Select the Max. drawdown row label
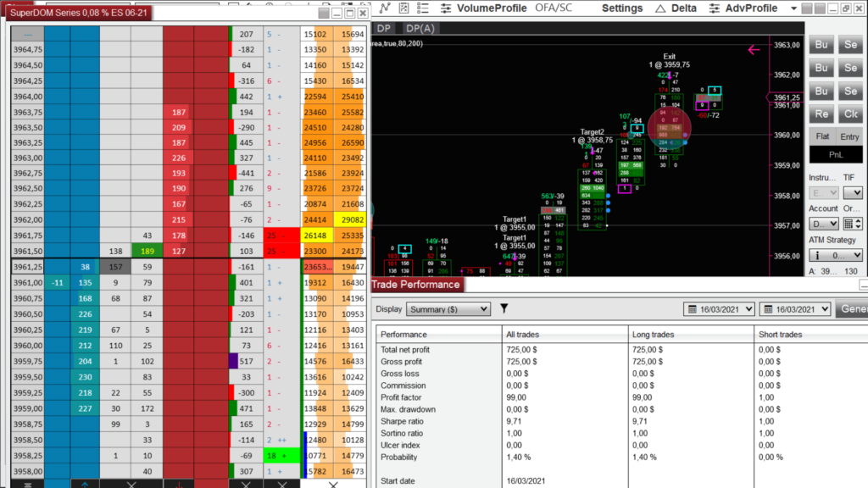 [408, 409]
